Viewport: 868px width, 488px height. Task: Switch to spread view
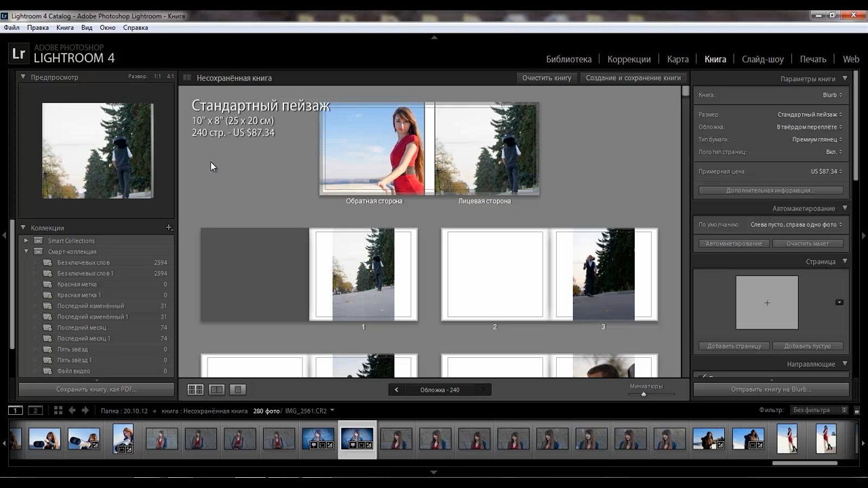[216, 390]
